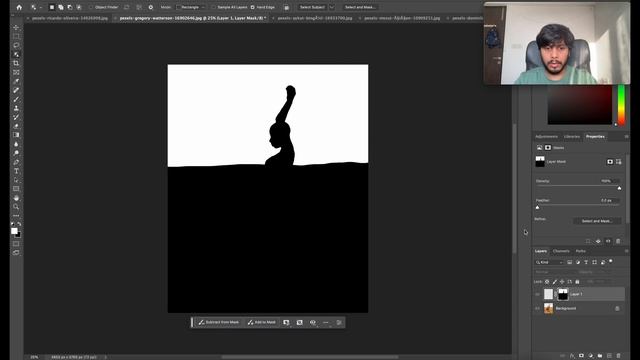Screen dimensions: 640x360
Task: Open the Properties panel flyout menu
Action: 626,136
